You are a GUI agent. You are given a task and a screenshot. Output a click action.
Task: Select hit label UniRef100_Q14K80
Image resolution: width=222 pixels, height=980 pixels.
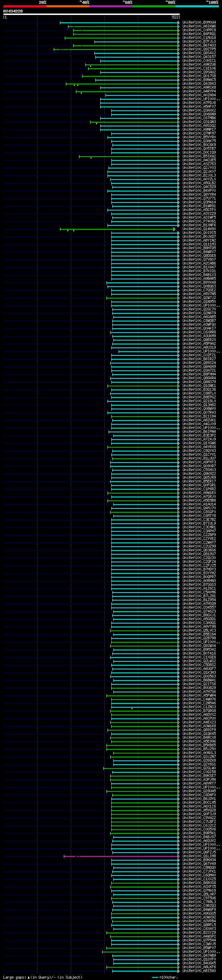pos(199,229)
